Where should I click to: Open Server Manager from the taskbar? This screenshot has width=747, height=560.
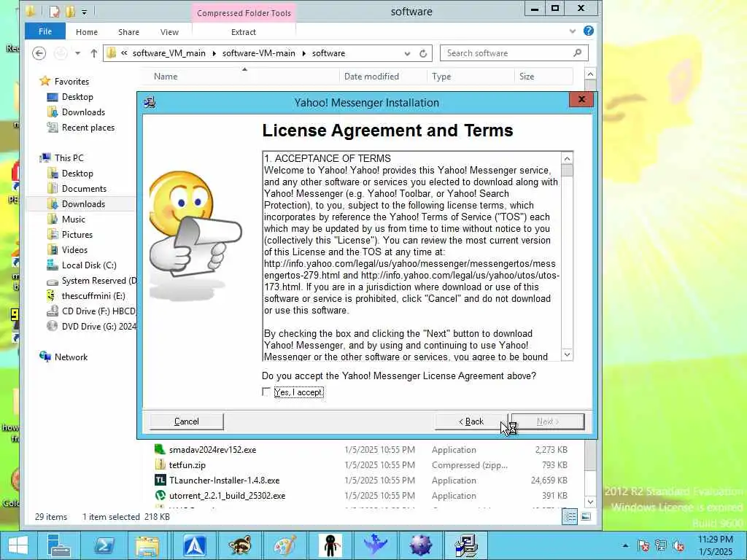59,545
